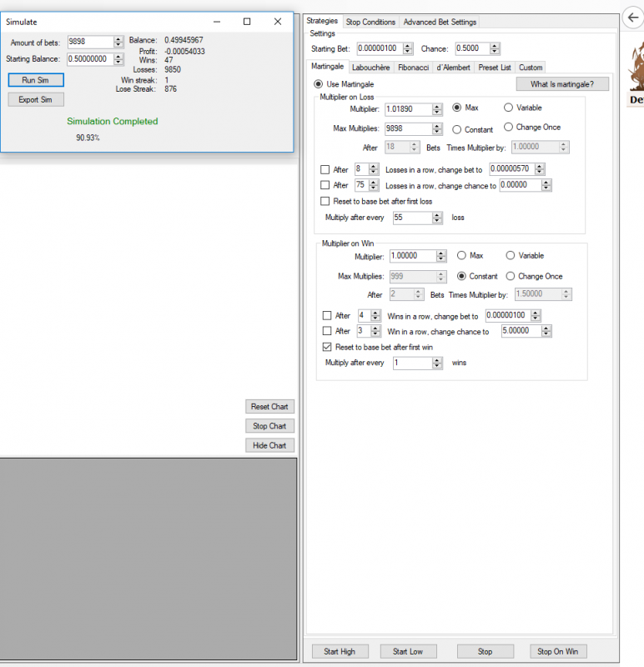The height and width of the screenshot is (667, 644).
Task: Click the win change chance 5.00000 field
Action: click(x=521, y=331)
